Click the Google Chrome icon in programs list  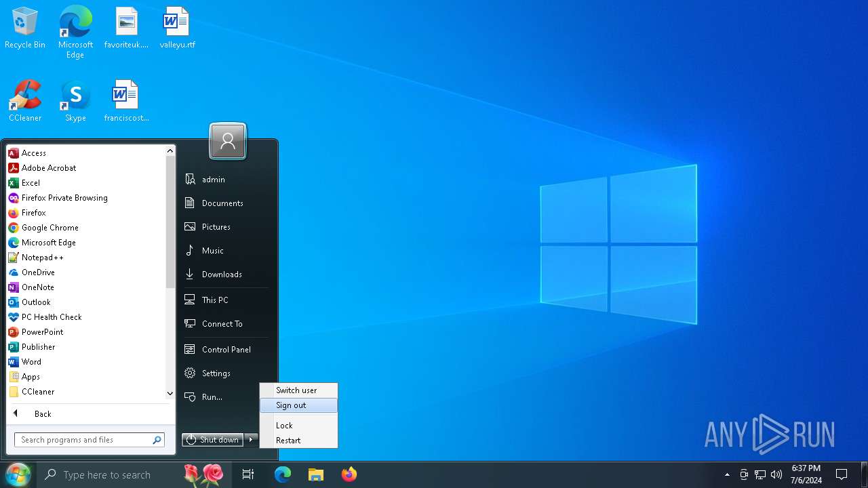(14, 228)
